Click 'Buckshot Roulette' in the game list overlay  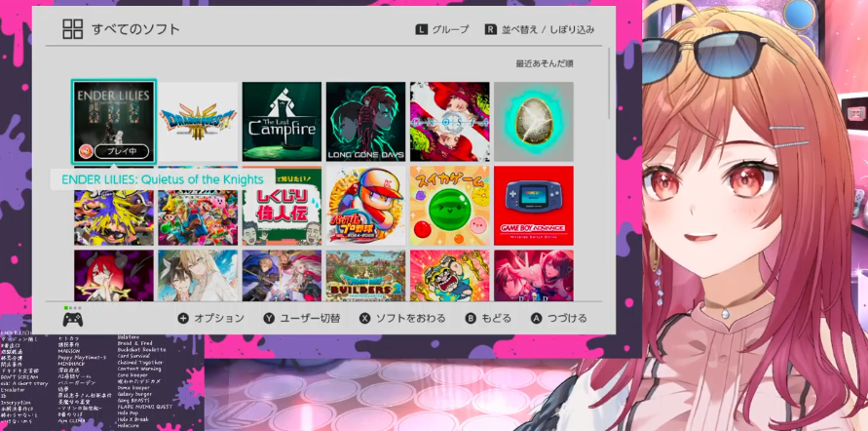tap(141, 349)
